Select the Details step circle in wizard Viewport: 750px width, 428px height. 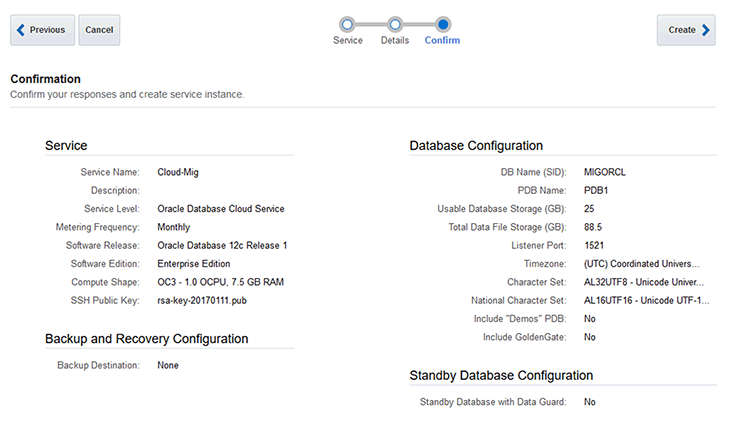395,23
